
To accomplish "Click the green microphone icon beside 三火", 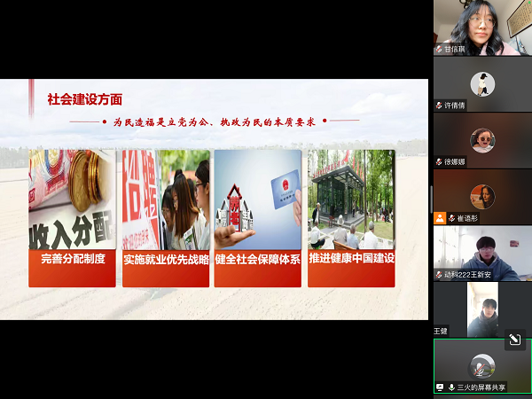I will pos(452,387).
